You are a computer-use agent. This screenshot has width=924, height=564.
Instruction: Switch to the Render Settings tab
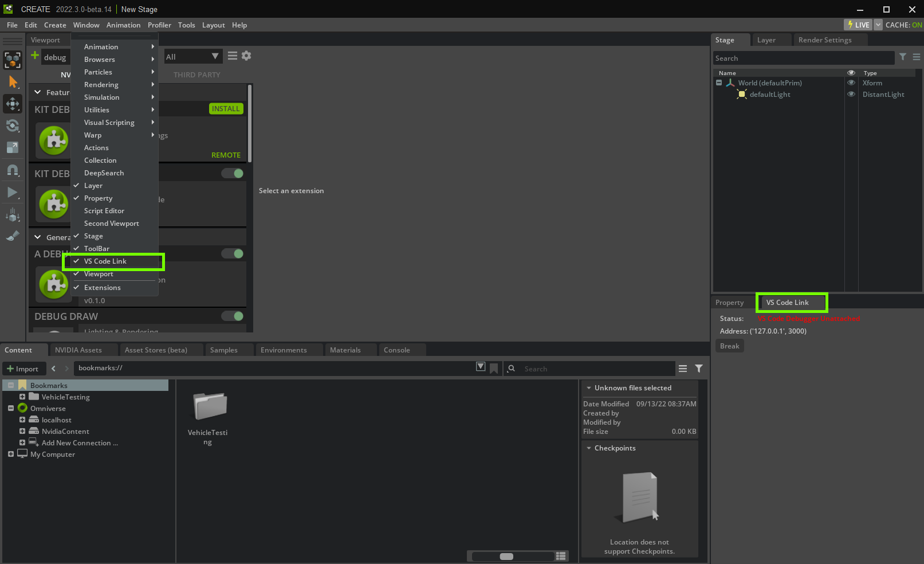pos(825,40)
